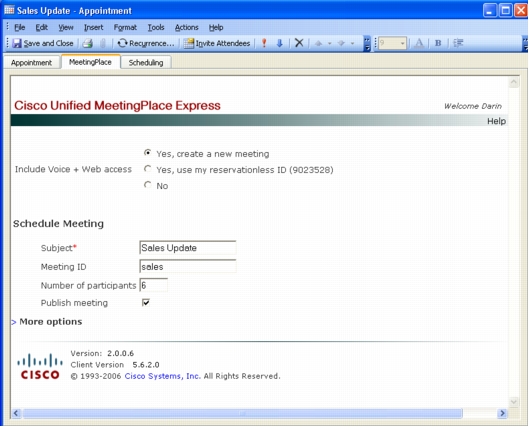Open the font size dropdown
This screenshot has height=428, width=530.
pyautogui.click(x=402, y=43)
